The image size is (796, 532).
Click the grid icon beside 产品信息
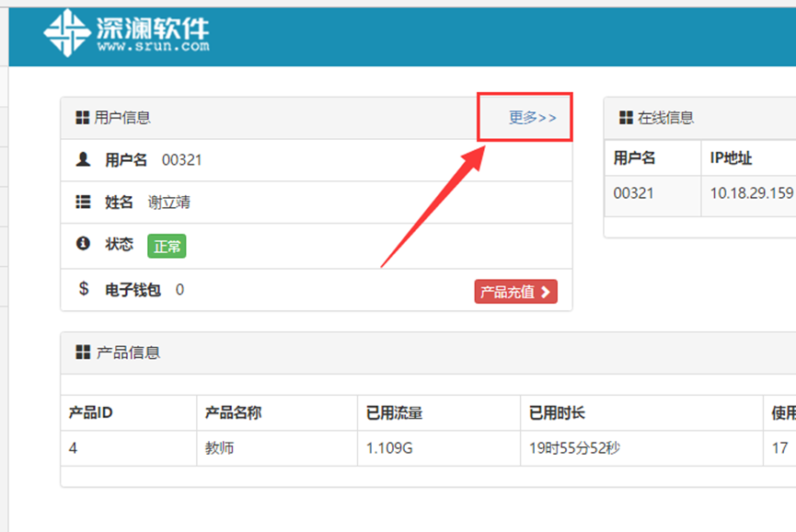tap(82, 353)
